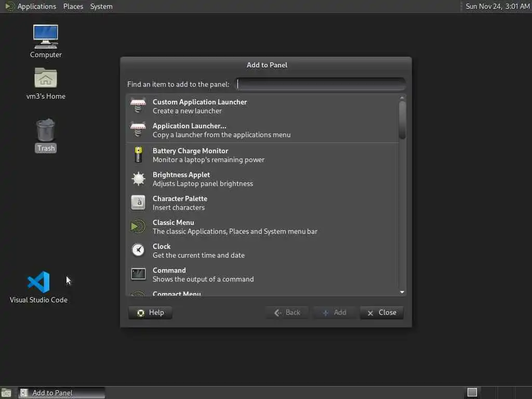The width and height of the screenshot is (532, 399).
Task: Select the Battery Charge Monitor icon
Action: pyautogui.click(x=138, y=155)
